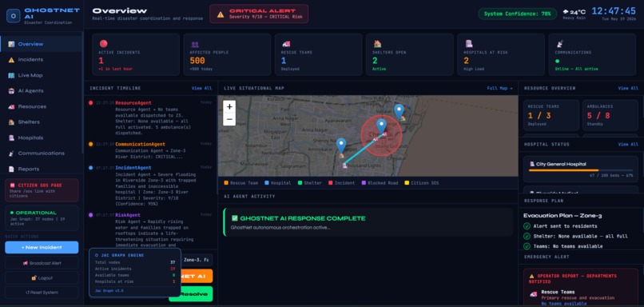The height and width of the screenshot is (307, 644).
Task: Click the house icon on Shelters Open card
Action: [377, 43]
